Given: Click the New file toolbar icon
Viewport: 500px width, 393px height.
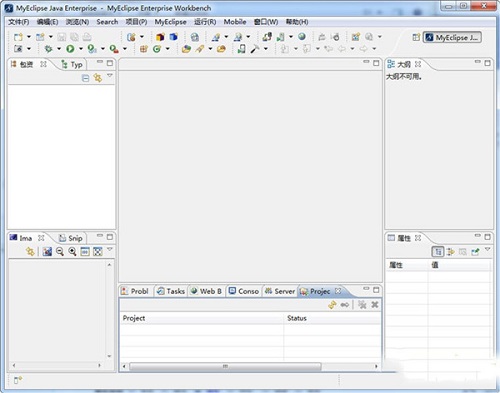Looking at the screenshot, I should pos(18,37).
